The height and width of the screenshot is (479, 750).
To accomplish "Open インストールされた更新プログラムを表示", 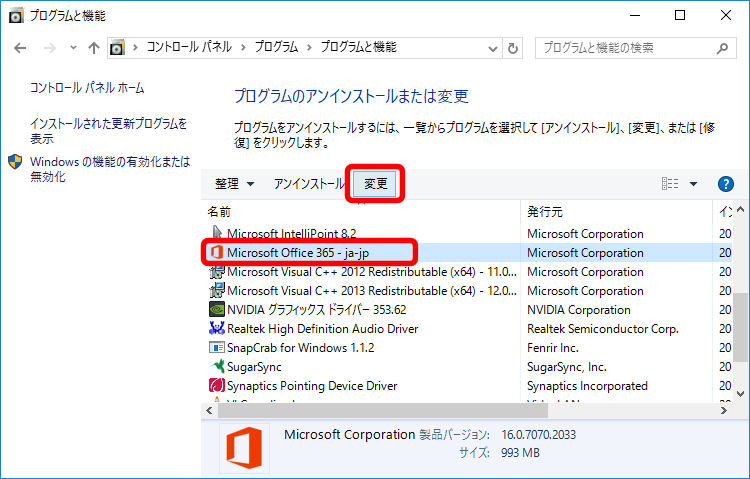I will pos(109,131).
